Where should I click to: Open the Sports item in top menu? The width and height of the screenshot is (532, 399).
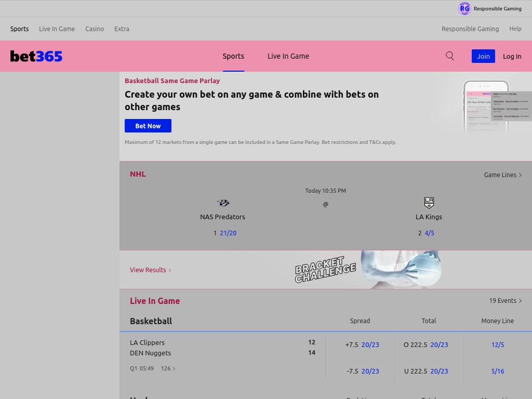click(x=19, y=29)
